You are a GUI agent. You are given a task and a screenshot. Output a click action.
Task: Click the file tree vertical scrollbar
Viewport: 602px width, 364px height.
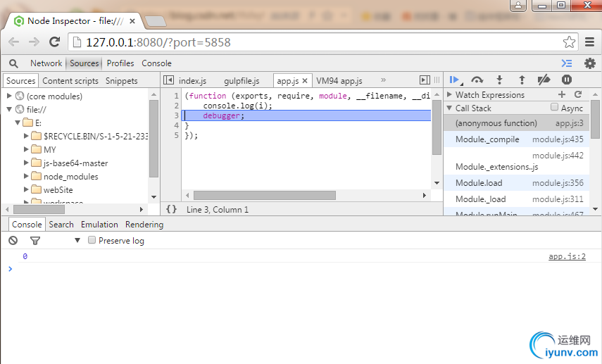pyautogui.click(x=153, y=139)
